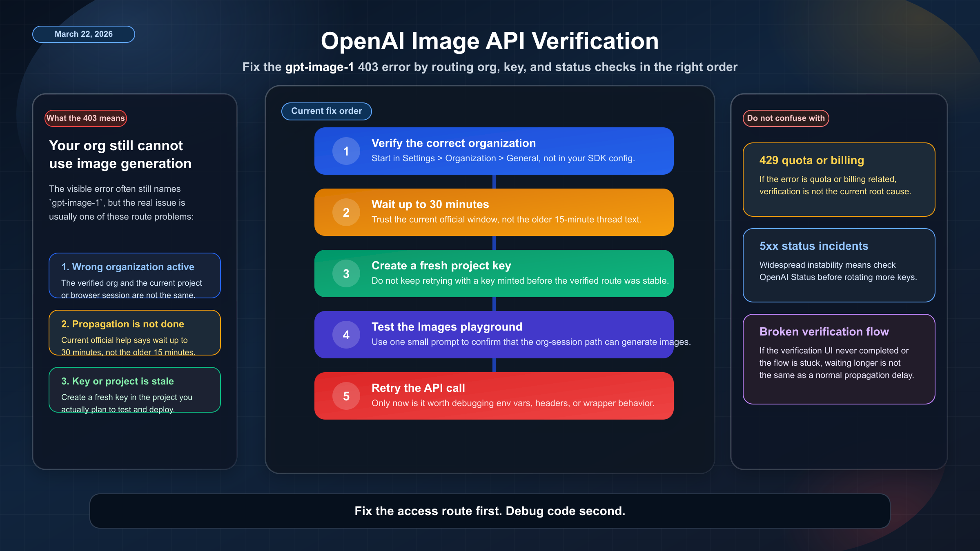Click the March 22, 2026 date badge
The height and width of the screenshot is (551, 980).
83,34
